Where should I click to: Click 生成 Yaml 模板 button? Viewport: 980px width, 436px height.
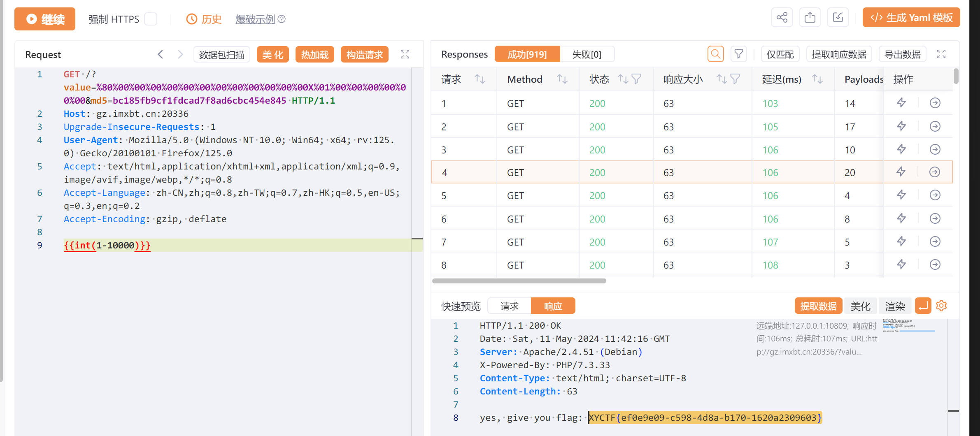pyautogui.click(x=911, y=18)
